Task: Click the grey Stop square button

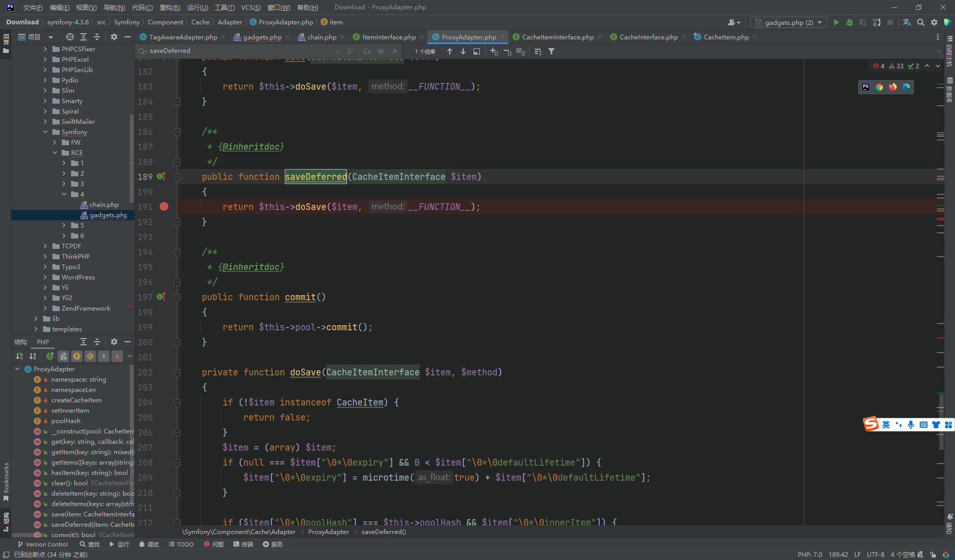Action: tap(890, 22)
